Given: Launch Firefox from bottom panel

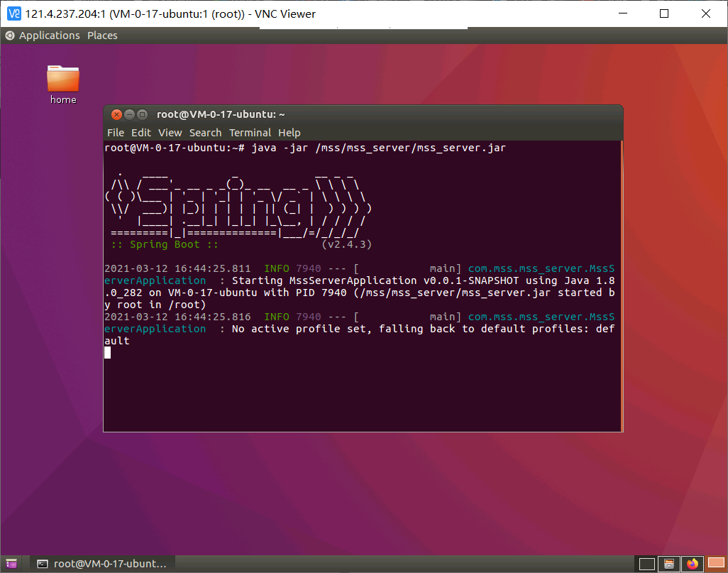Looking at the screenshot, I should pyautogui.click(x=693, y=564).
